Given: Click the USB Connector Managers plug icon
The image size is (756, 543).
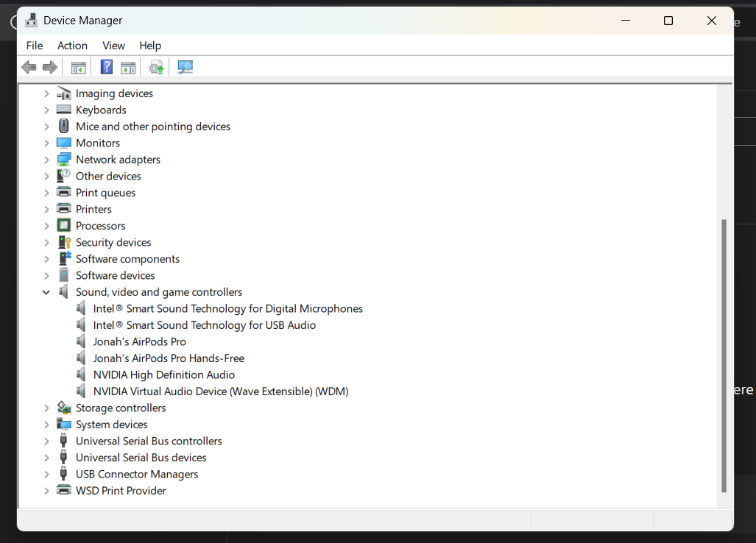Looking at the screenshot, I should pyautogui.click(x=63, y=474).
